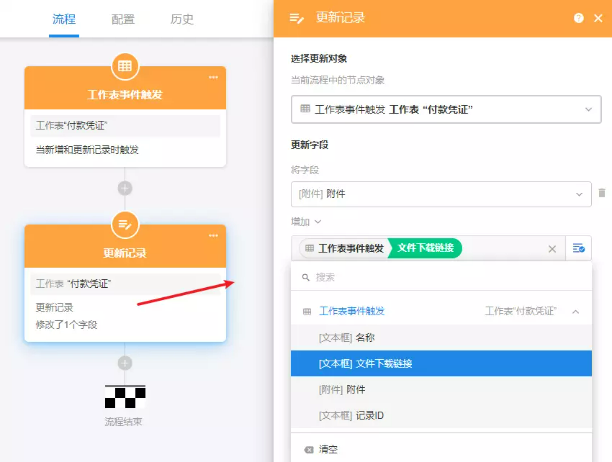Click the 流程结束 label
This screenshot has width=612, height=462.
(x=123, y=422)
